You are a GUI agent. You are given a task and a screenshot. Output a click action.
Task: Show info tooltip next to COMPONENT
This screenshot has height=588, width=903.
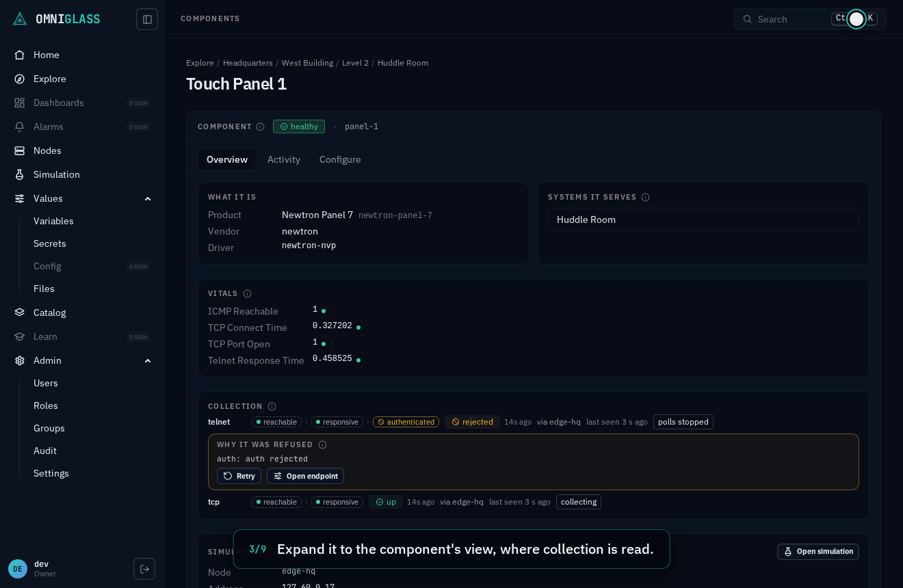tap(261, 126)
